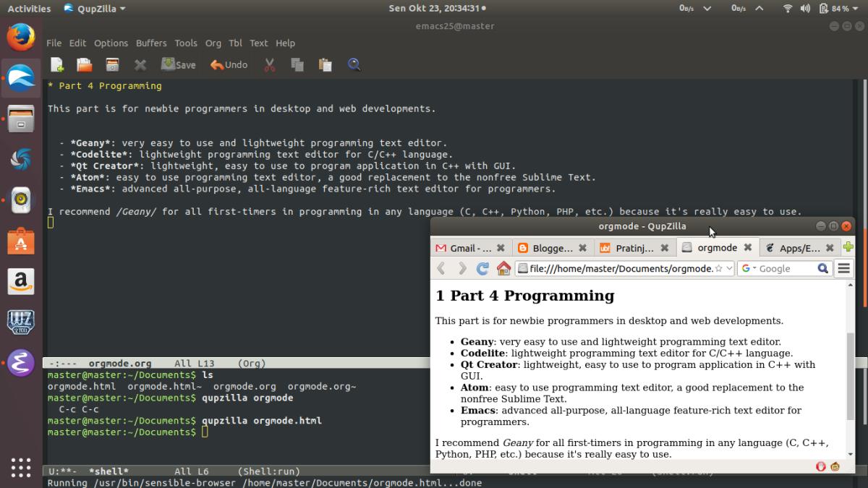
Task: Click the Emacs icon in the dock
Action: pos(21,363)
